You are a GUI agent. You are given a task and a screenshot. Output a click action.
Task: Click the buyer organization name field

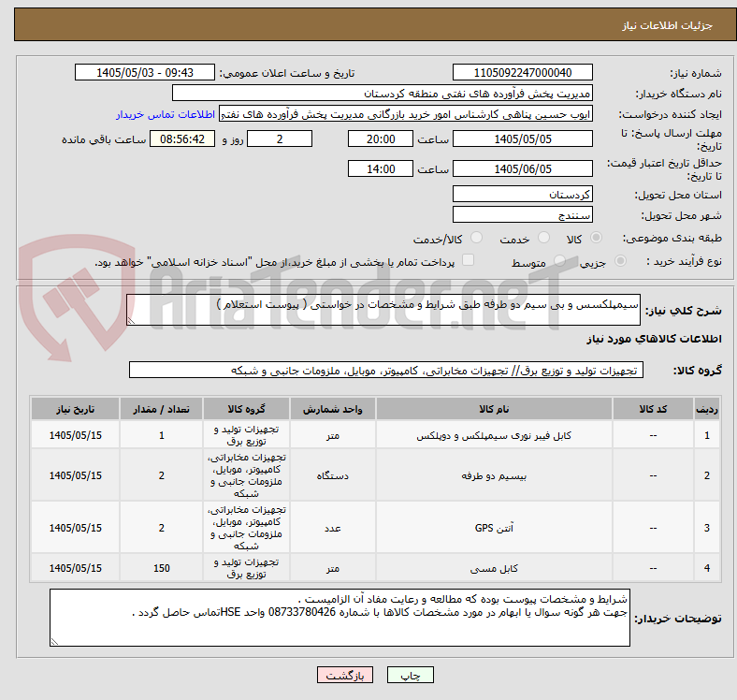point(383,94)
